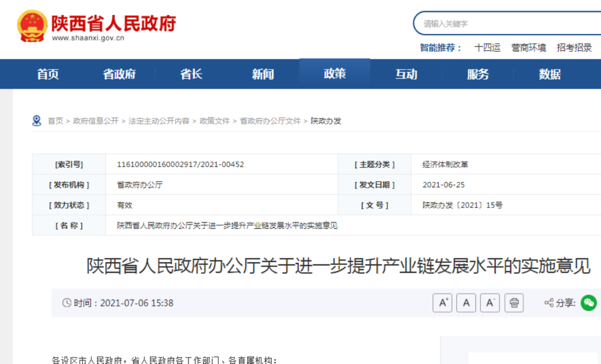Click the Shaanxi government emblem logo
This screenshot has height=364, width=601.
[x=32, y=26]
